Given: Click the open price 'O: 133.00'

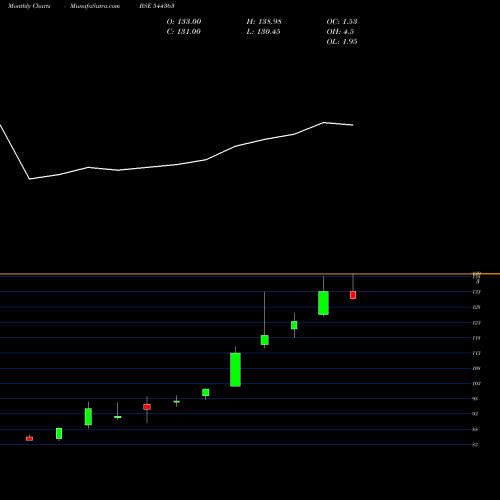Looking at the screenshot, I should click(184, 22).
